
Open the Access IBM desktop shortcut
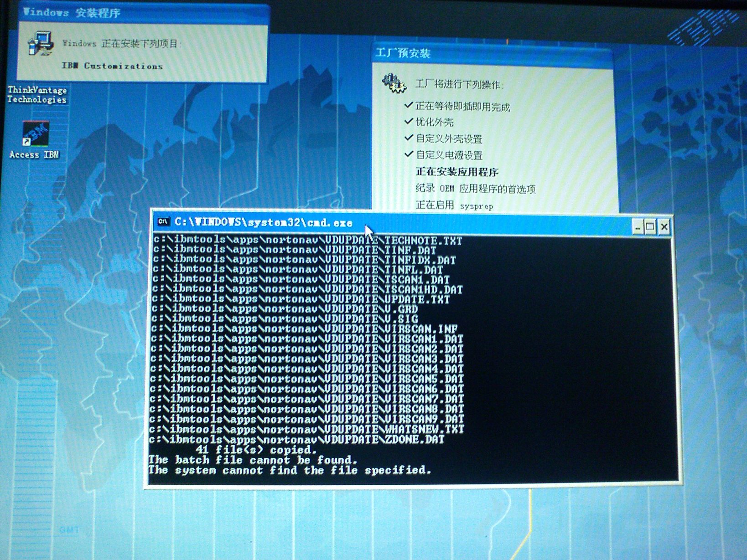[35, 140]
